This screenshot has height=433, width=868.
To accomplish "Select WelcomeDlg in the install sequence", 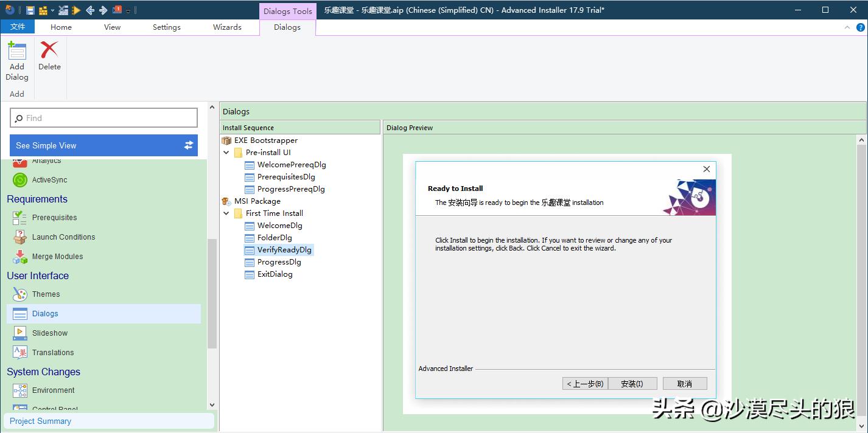I will [279, 226].
